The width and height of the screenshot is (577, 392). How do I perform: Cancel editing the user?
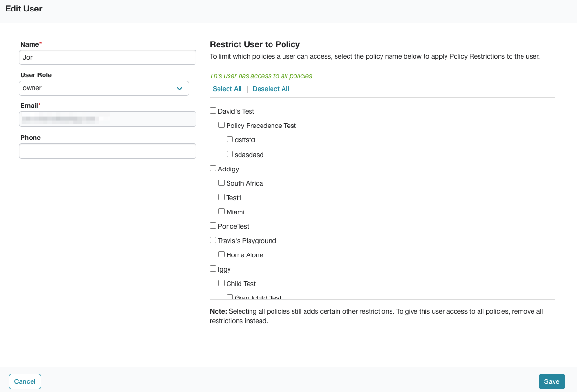click(x=24, y=381)
